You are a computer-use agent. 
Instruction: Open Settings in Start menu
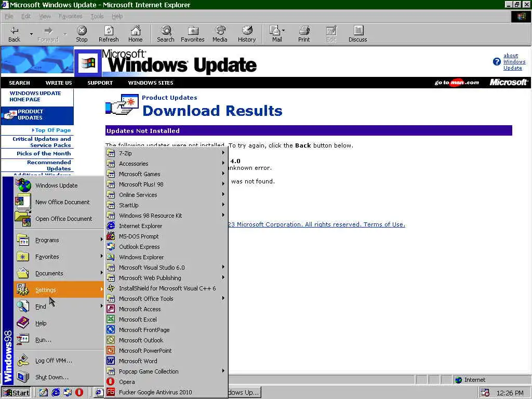coord(59,290)
